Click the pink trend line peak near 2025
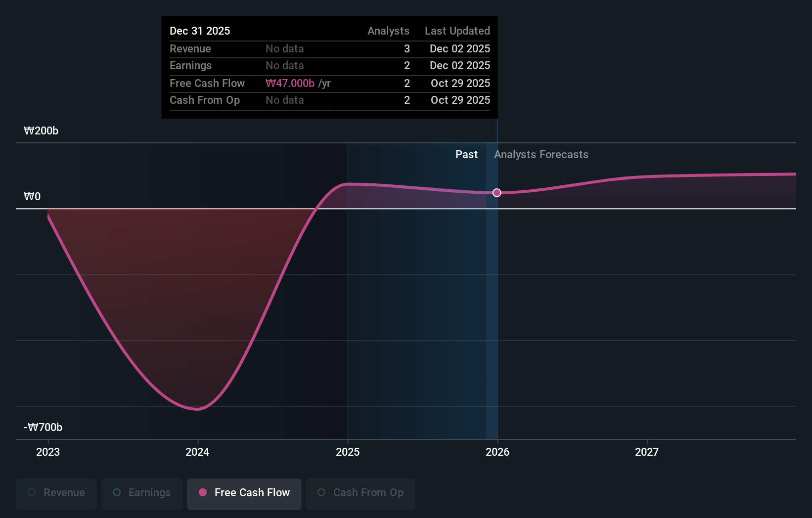 (348, 184)
